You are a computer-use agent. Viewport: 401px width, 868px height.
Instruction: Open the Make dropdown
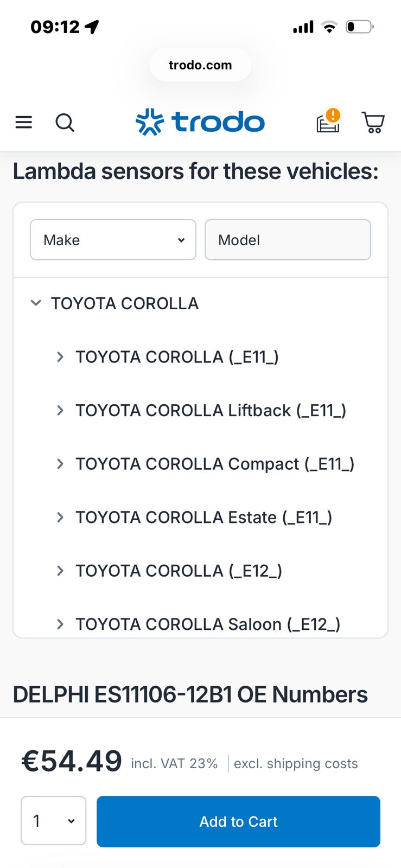[x=113, y=240]
